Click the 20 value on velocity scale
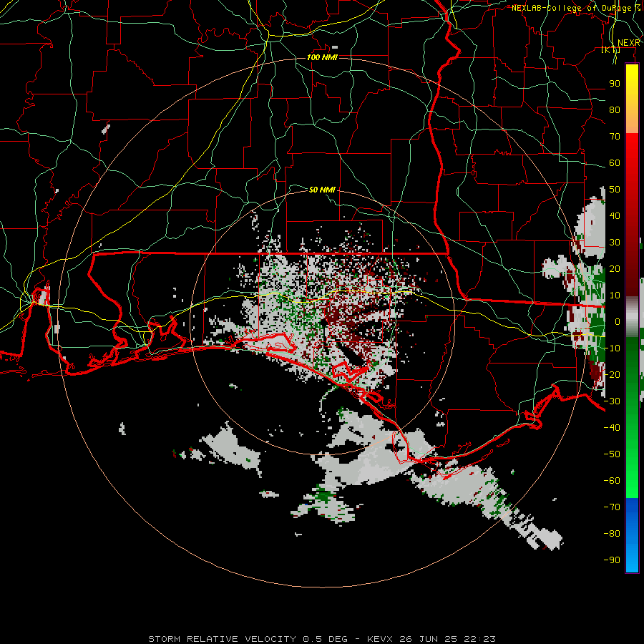 tap(615, 269)
